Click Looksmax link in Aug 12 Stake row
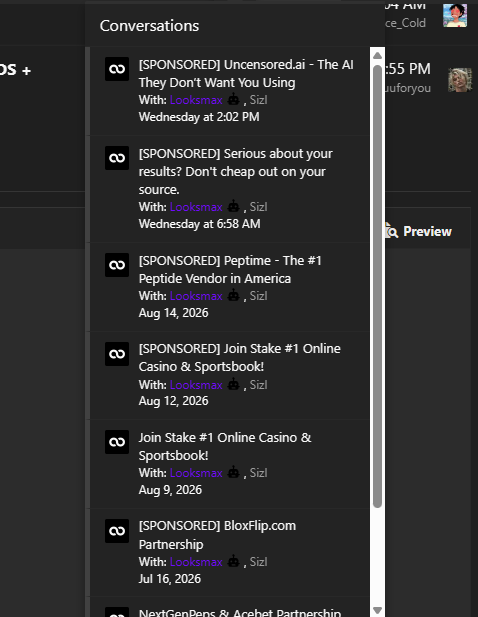 (196, 385)
